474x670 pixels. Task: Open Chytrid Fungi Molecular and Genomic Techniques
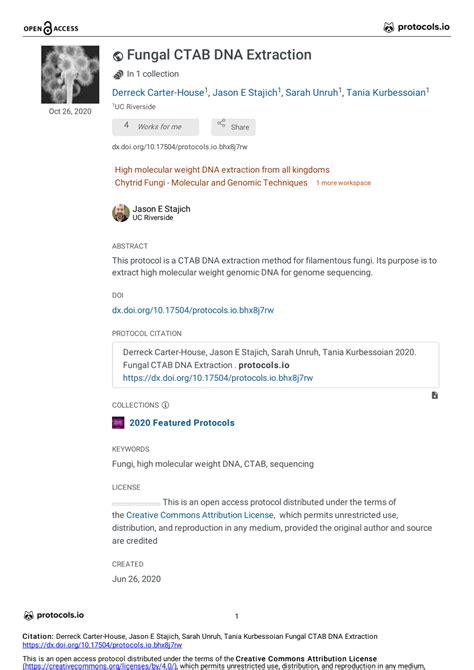211,182
